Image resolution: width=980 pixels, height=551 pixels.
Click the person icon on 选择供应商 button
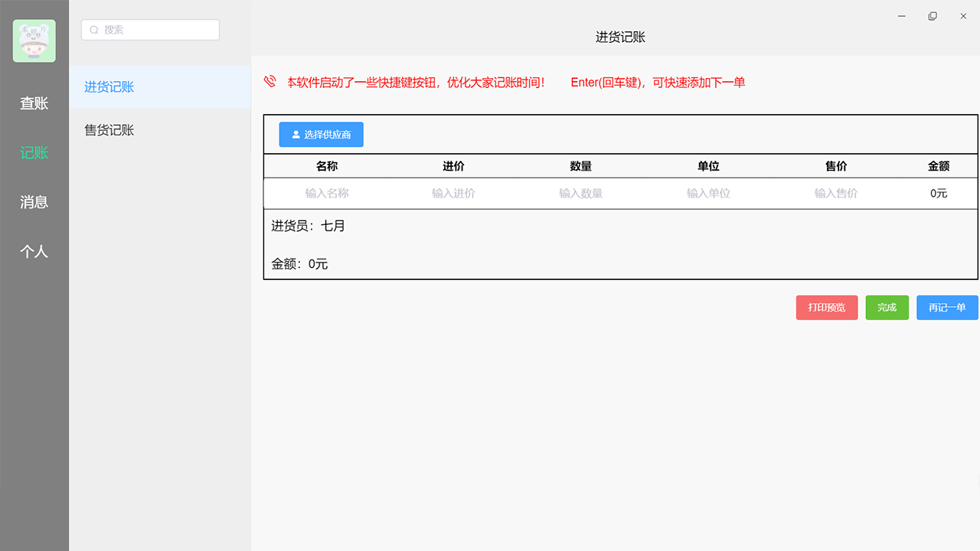click(296, 134)
